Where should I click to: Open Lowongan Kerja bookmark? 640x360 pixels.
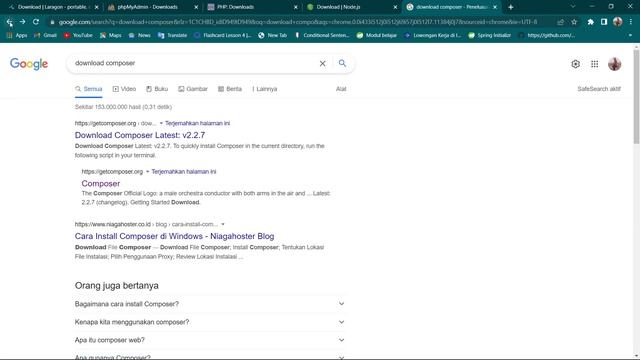[x=433, y=36]
